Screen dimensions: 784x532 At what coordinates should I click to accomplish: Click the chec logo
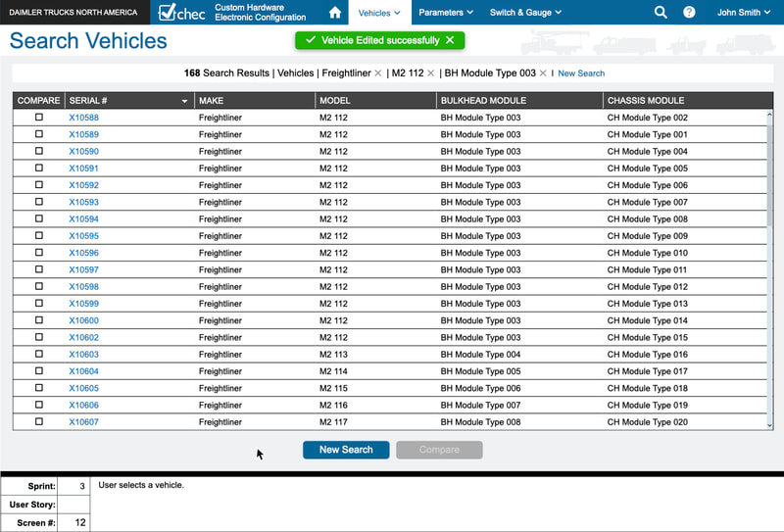(181, 13)
